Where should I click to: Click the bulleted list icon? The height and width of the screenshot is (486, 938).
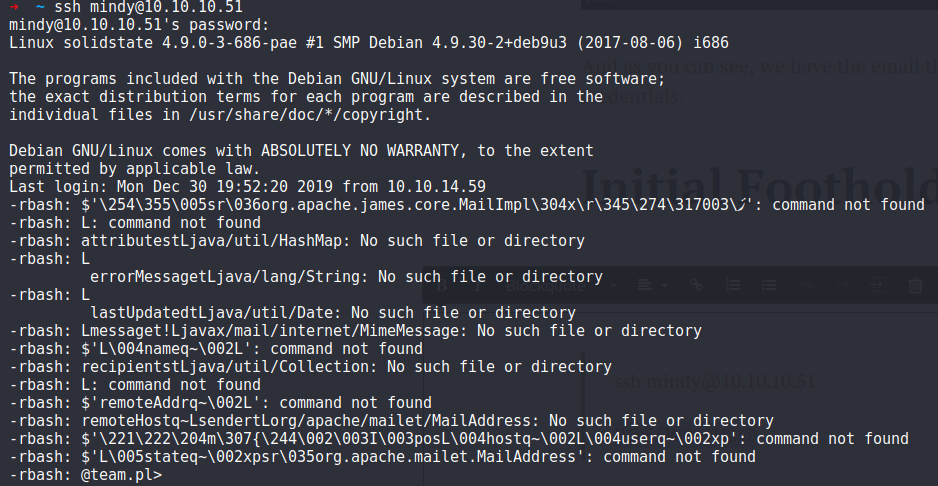pos(769,285)
